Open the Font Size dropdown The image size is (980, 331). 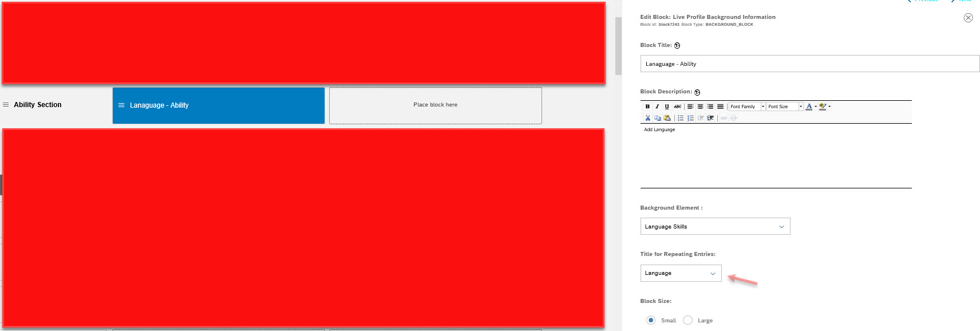point(785,107)
